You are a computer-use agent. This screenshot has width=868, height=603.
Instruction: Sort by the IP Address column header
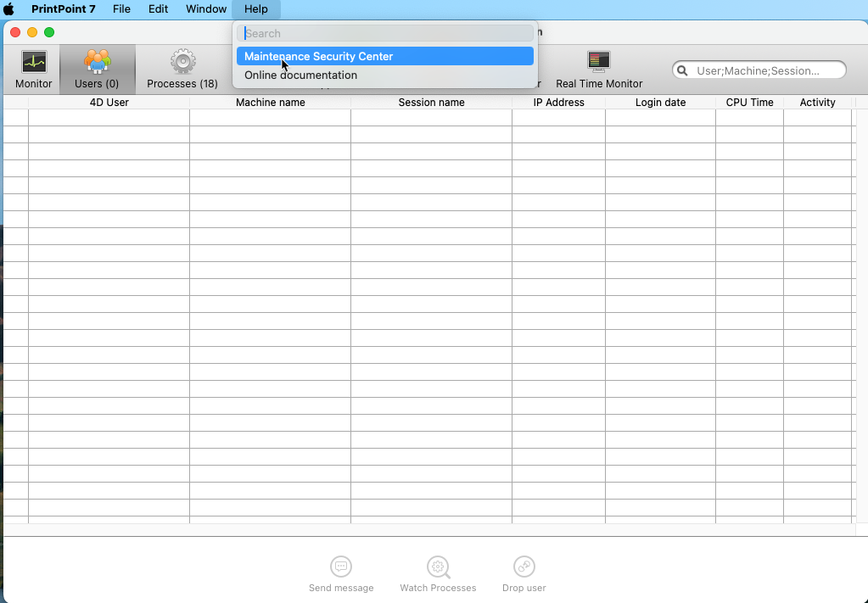pyautogui.click(x=558, y=103)
